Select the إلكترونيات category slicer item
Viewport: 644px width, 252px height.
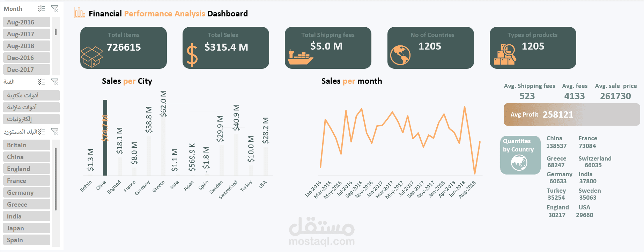pyautogui.click(x=31, y=119)
